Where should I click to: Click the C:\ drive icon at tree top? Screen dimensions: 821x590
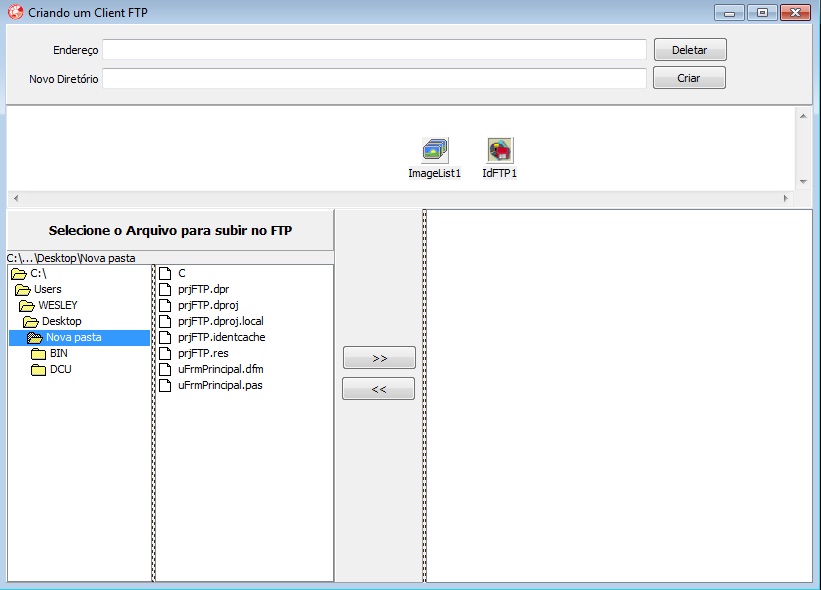coord(20,273)
